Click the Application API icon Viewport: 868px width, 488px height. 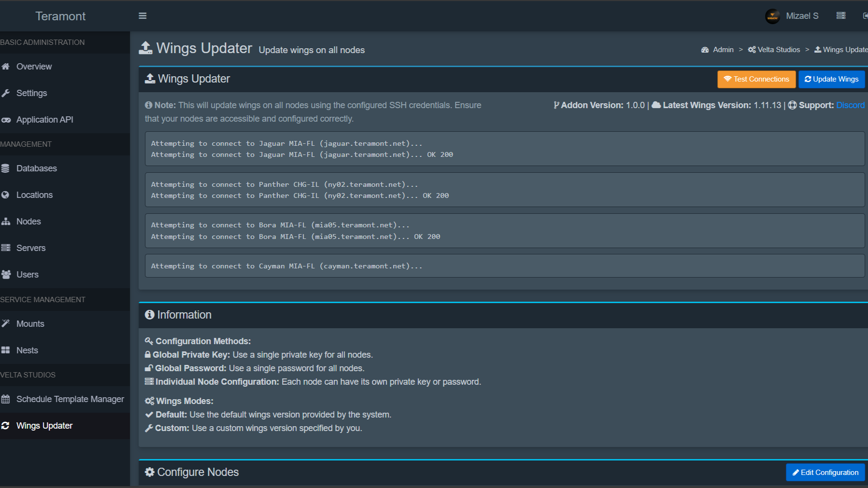tap(6, 120)
